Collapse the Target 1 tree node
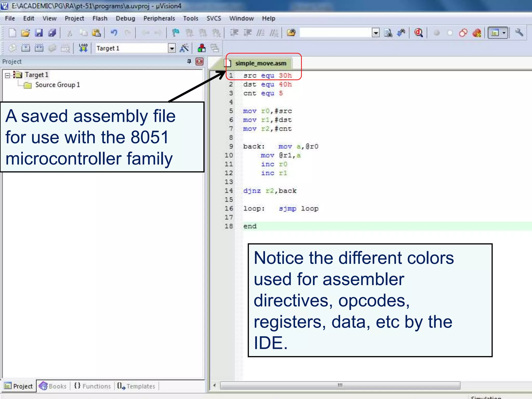 pos(8,75)
